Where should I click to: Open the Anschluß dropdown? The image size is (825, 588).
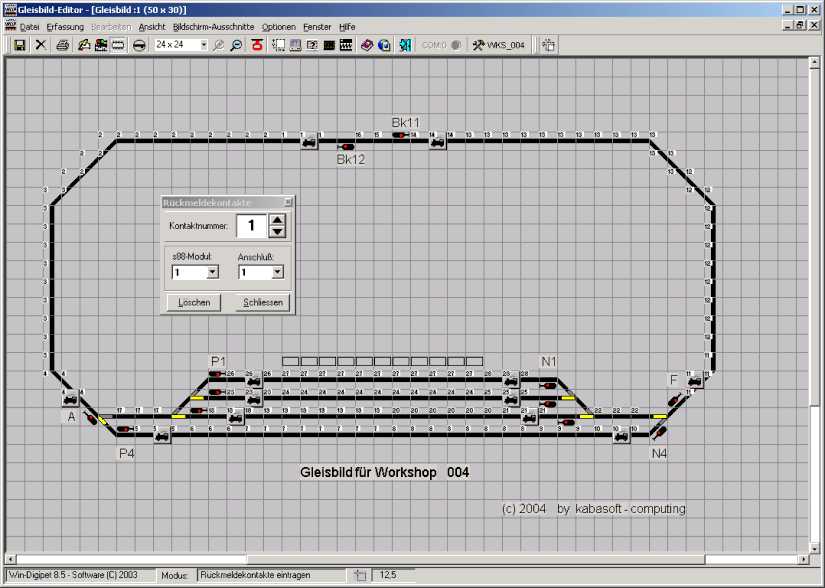point(277,272)
